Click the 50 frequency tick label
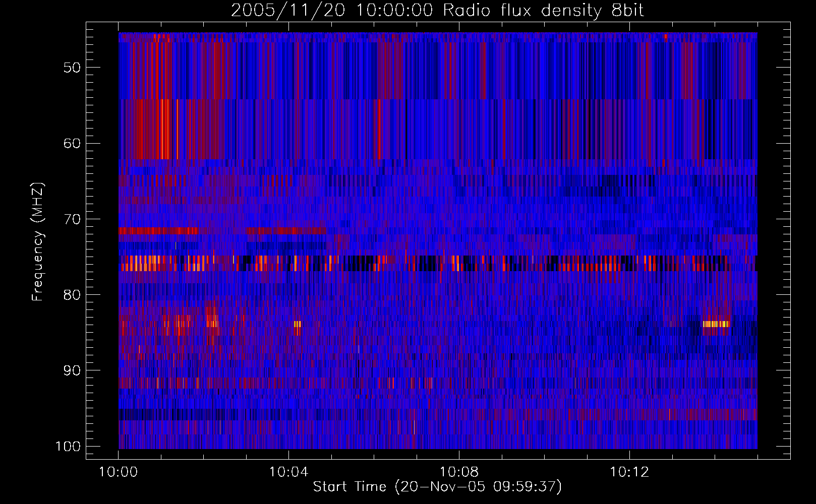 (x=72, y=68)
